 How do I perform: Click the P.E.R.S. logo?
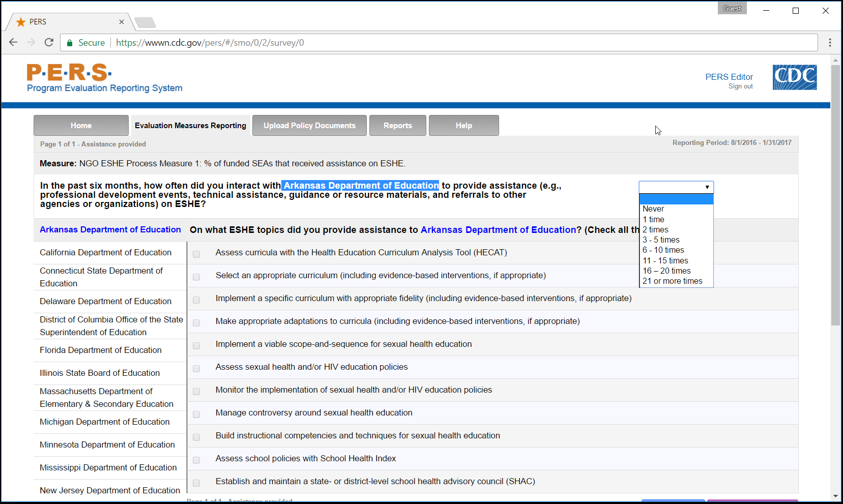[69, 72]
